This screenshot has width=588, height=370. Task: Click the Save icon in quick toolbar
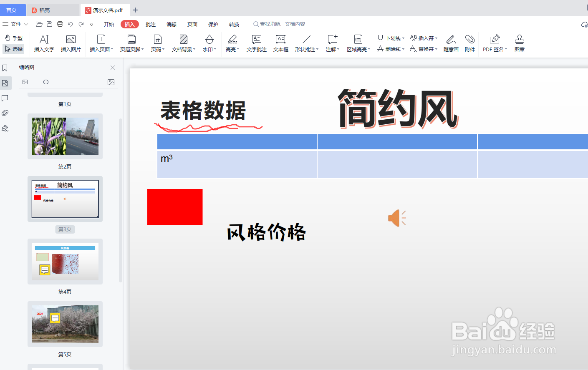pyautogui.click(x=50, y=24)
